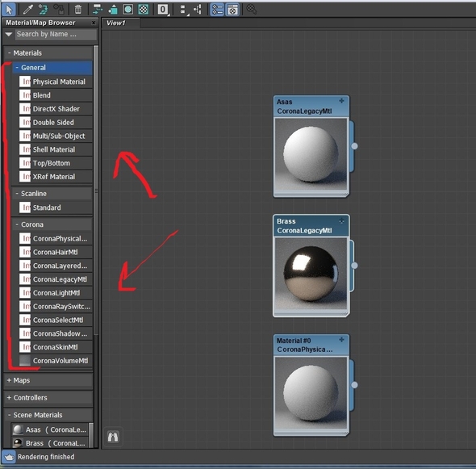476x469 pixels.
Task: Click the Lay Out Children icon
Action: pyautogui.click(x=198, y=10)
